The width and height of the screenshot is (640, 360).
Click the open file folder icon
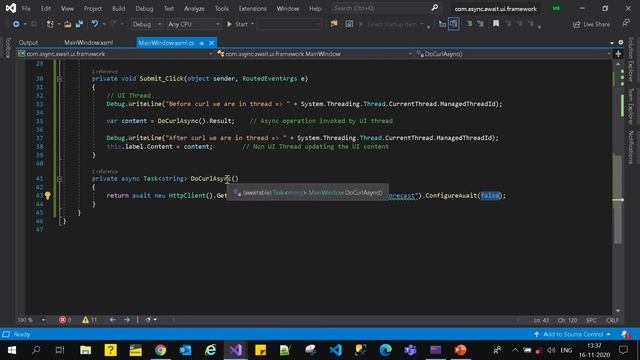tap(68, 24)
